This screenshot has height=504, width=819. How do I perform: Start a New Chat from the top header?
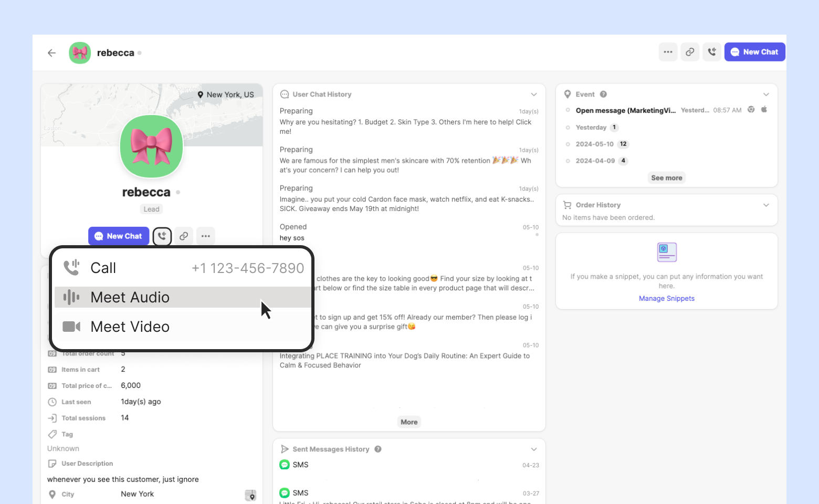(x=755, y=52)
